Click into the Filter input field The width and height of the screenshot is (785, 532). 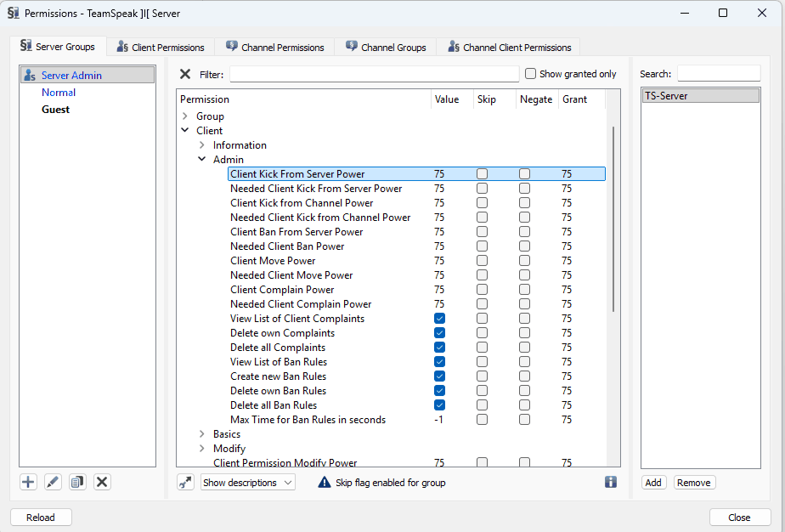pos(375,74)
